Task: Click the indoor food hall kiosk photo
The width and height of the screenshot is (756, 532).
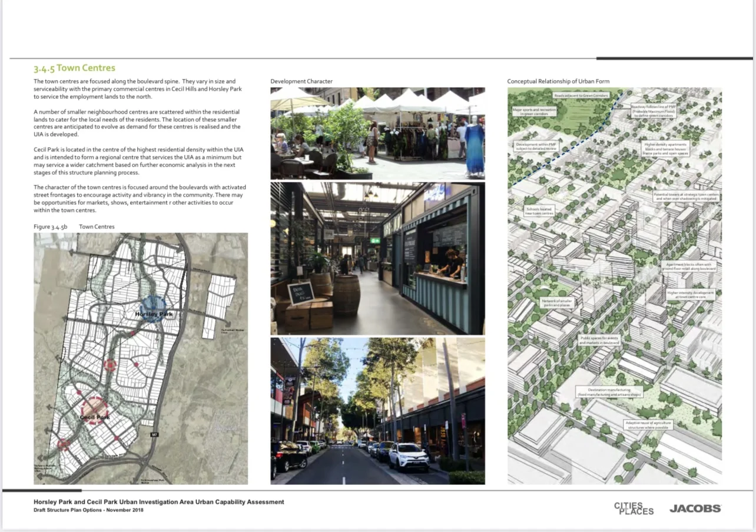Action: [377, 258]
